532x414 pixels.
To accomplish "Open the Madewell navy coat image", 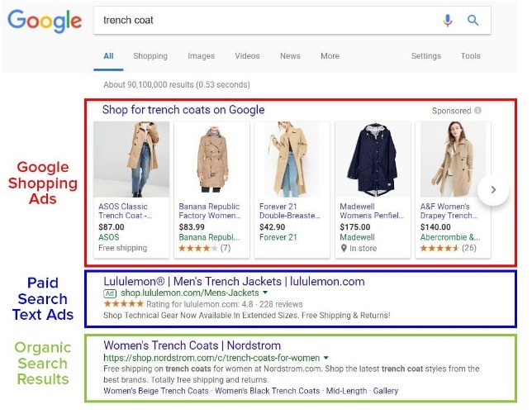I will [x=373, y=159].
